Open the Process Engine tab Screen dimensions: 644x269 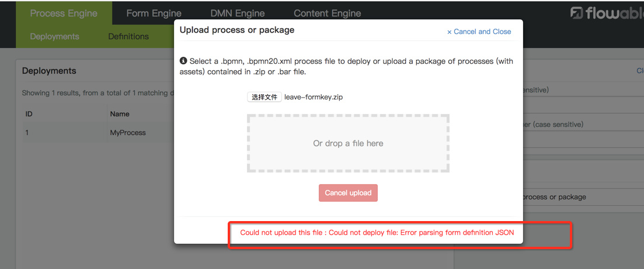point(64,13)
